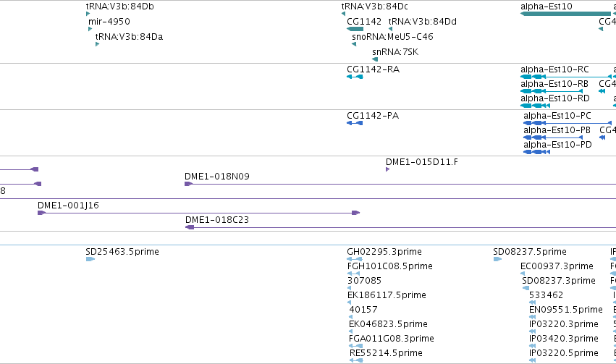Open the alpha-Est10-RC transcript label
This screenshot has height=364, width=616.
click(x=554, y=69)
